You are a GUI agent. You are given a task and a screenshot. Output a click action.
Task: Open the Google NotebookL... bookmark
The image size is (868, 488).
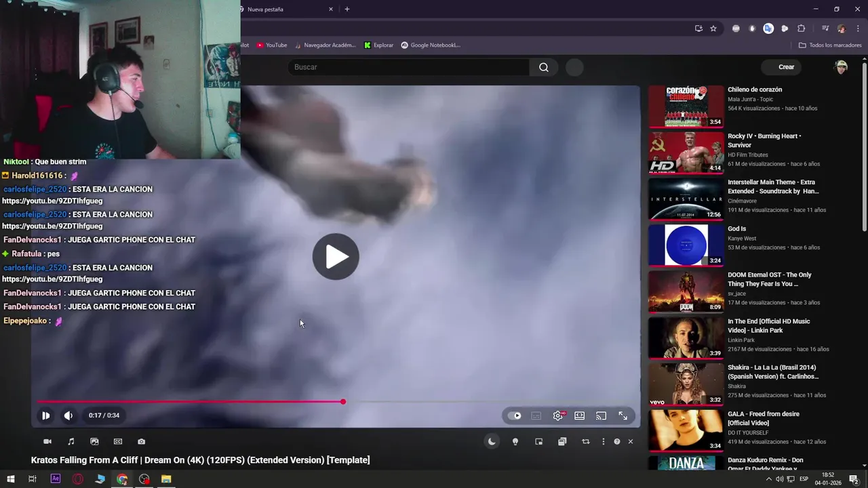pos(431,45)
